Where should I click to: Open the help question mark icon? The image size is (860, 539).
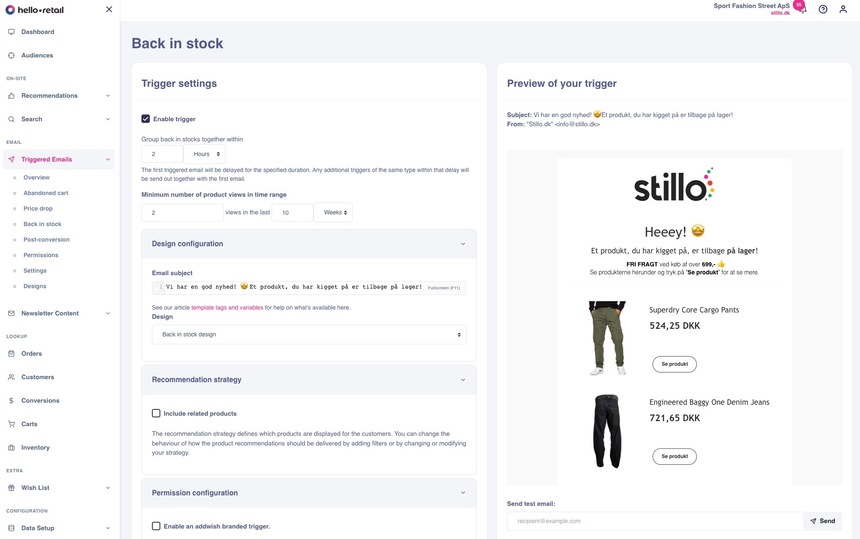coord(823,9)
